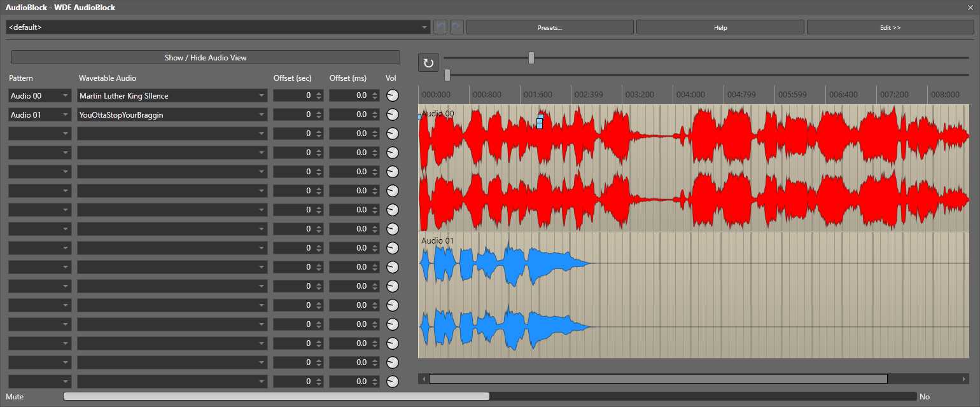Click the first small icon beside the preset selector
980x407 pixels.
click(x=440, y=27)
